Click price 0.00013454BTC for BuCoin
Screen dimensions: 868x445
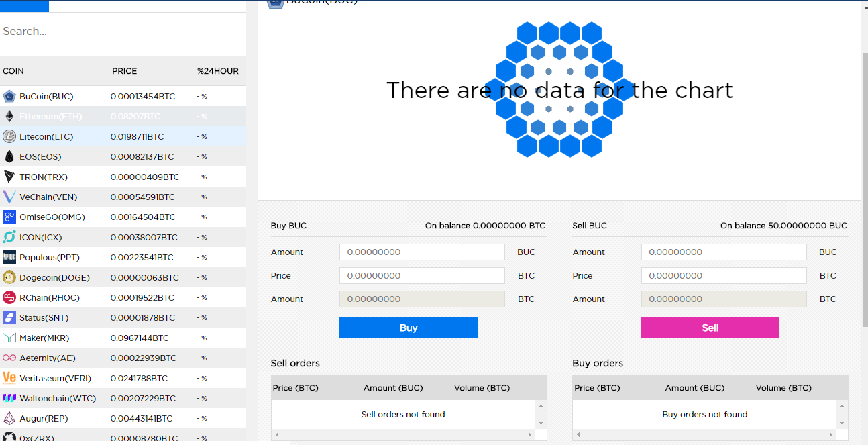click(x=143, y=97)
